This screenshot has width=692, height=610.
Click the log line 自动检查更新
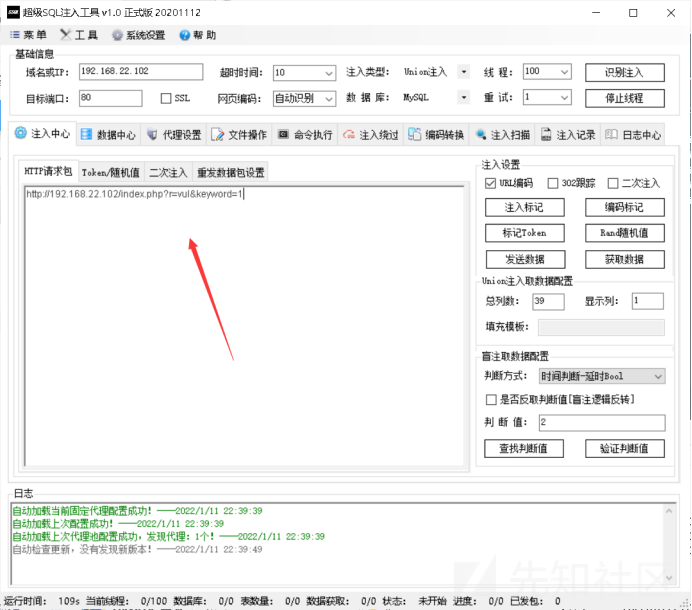(137, 550)
